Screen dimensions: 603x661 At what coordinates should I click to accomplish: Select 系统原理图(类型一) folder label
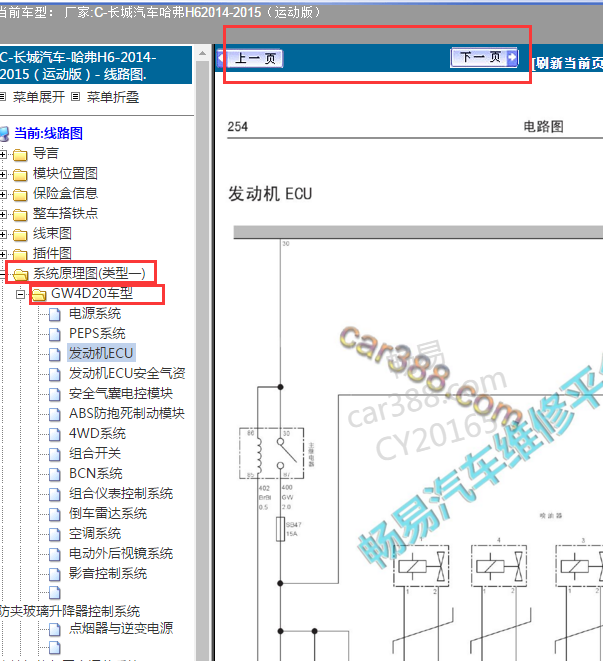(x=89, y=274)
